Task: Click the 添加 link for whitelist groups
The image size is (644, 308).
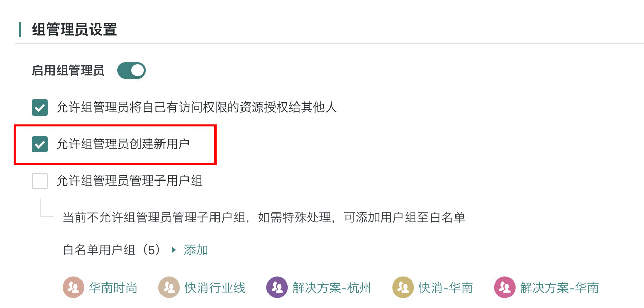Action: [x=196, y=250]
